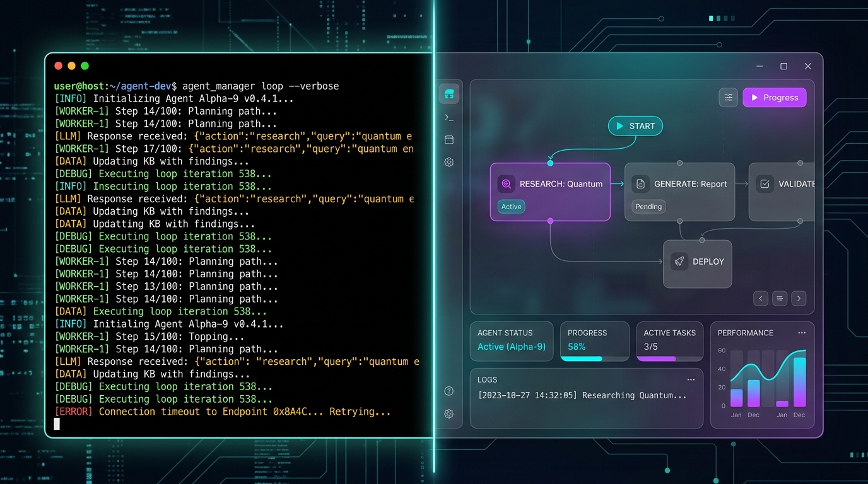Go to the next workflow page with right chevron
Image resolution: width=868 pixels, height=484 pixels.
pos(799,298)
